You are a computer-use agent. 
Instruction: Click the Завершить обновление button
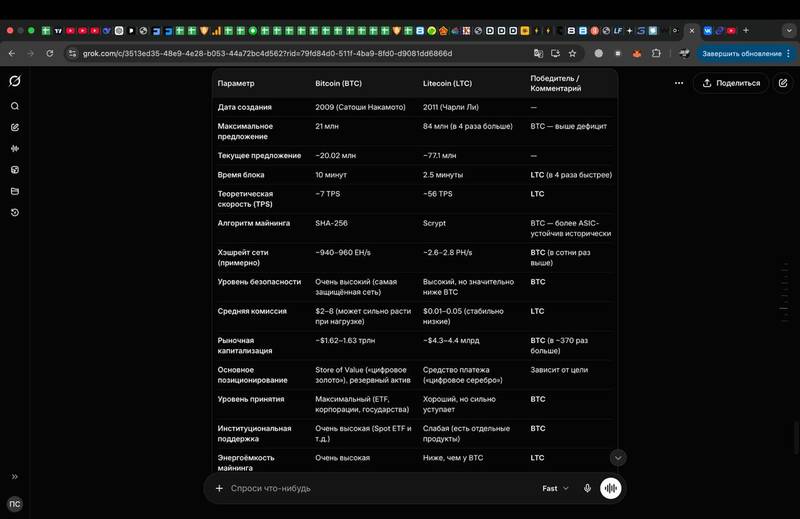741,54
